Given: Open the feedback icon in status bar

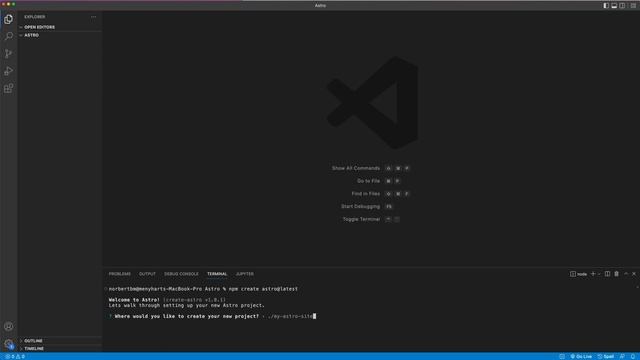Looking at the screenshot, I should [622, 356].
